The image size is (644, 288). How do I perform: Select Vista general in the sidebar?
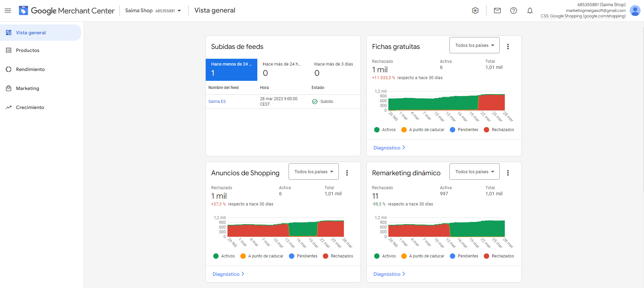point(40,33)
